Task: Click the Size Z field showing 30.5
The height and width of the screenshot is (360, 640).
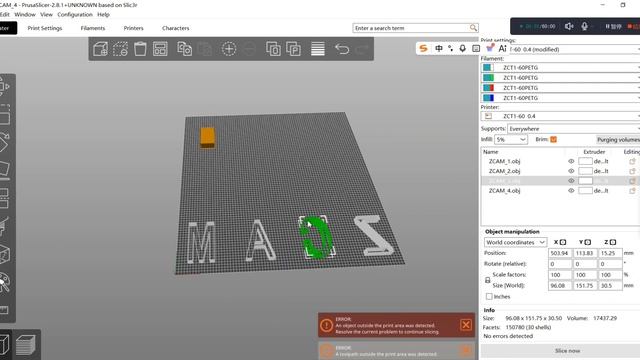Action: click(x=610, y=285)
